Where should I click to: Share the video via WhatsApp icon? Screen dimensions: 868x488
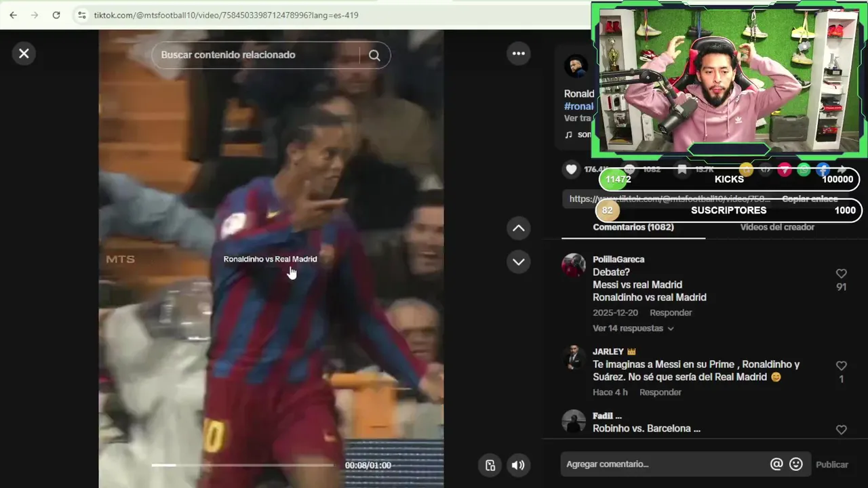click(x=804, y=169)
